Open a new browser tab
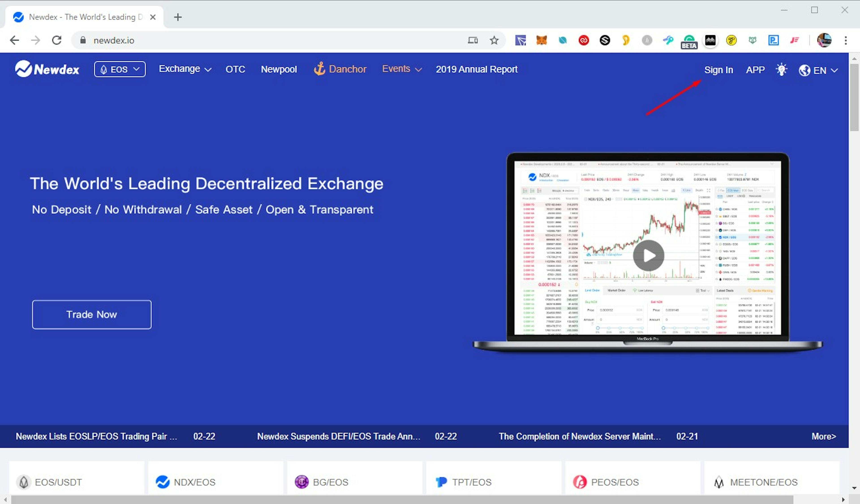The width and height of the screenshot is (860, 504). [178, 17]
